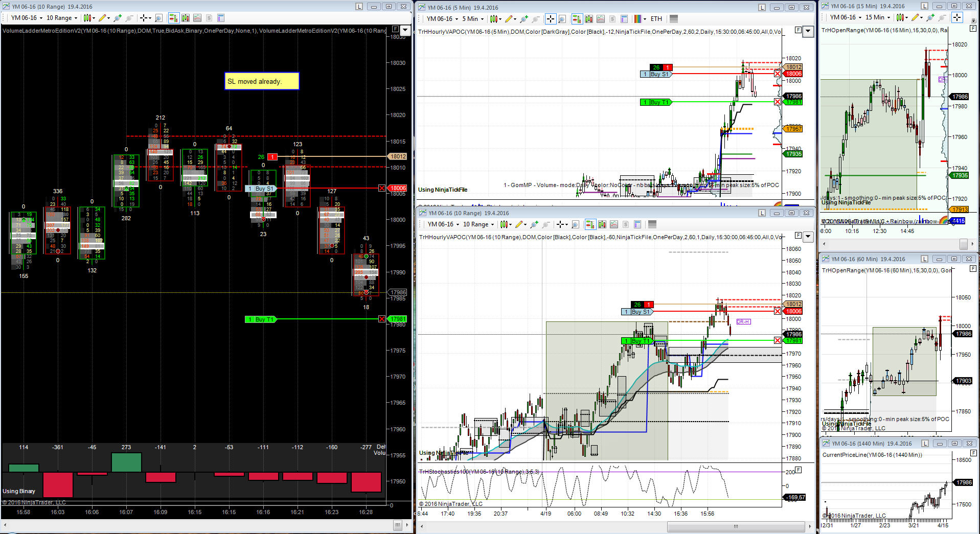Select drawing tools pencil in left 10 Range window
Image resolution: width=980 pixels, height=534 pixels.
click(103, 18)
